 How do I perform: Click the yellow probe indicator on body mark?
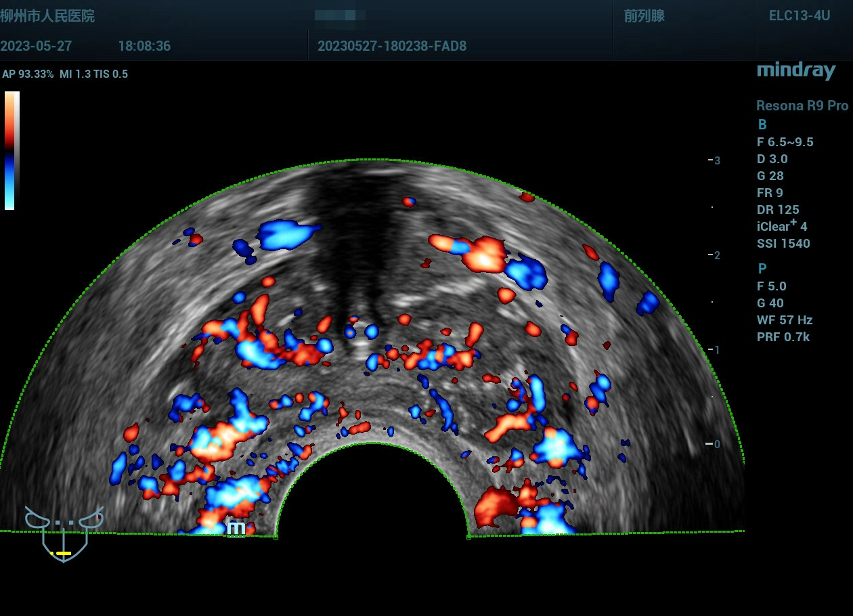pyautogui.click(x=62, y=553)
